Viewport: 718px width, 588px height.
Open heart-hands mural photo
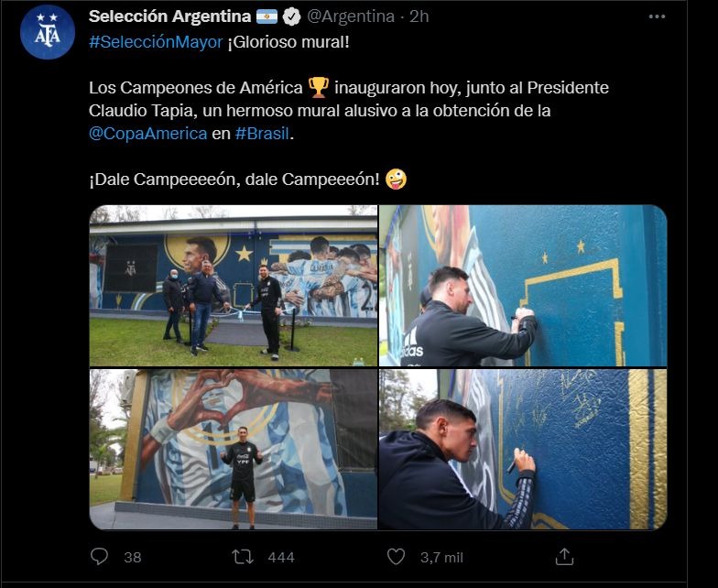(233, 449)
